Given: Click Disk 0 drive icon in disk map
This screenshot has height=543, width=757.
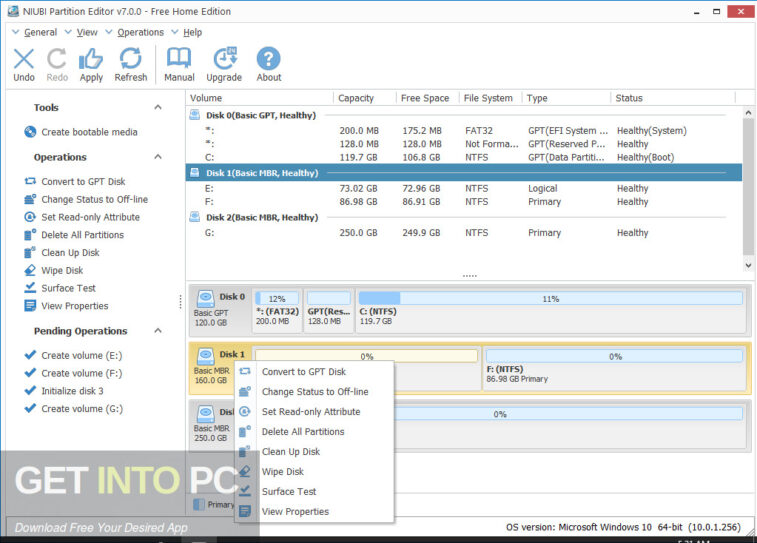Looking at the screenshot, I should tap(206, 298).
